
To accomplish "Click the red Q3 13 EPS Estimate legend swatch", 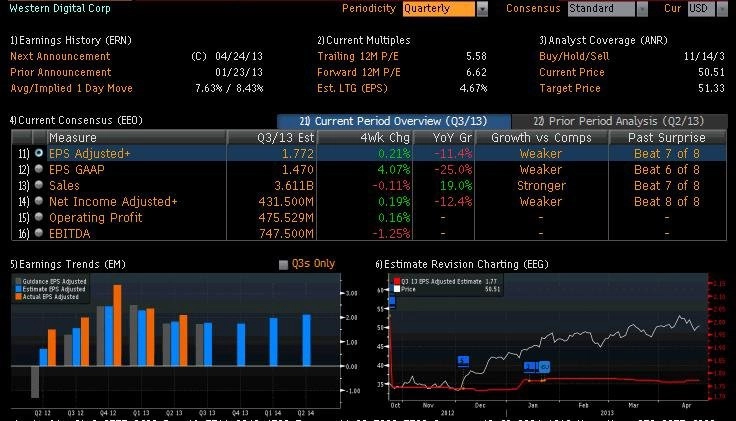I will click(397, 282).
